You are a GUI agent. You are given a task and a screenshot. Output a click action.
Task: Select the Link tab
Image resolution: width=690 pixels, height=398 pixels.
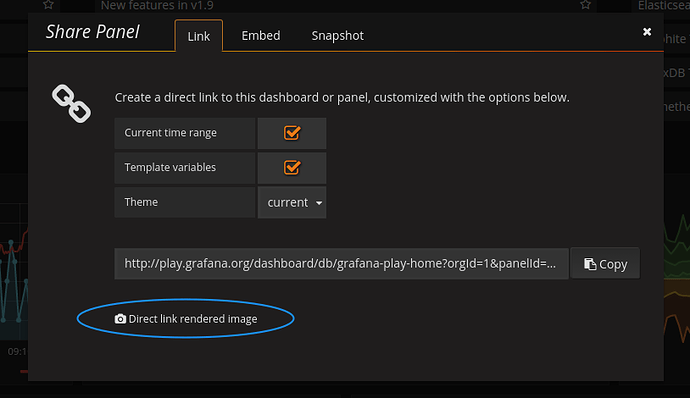(x=198, y=36)
